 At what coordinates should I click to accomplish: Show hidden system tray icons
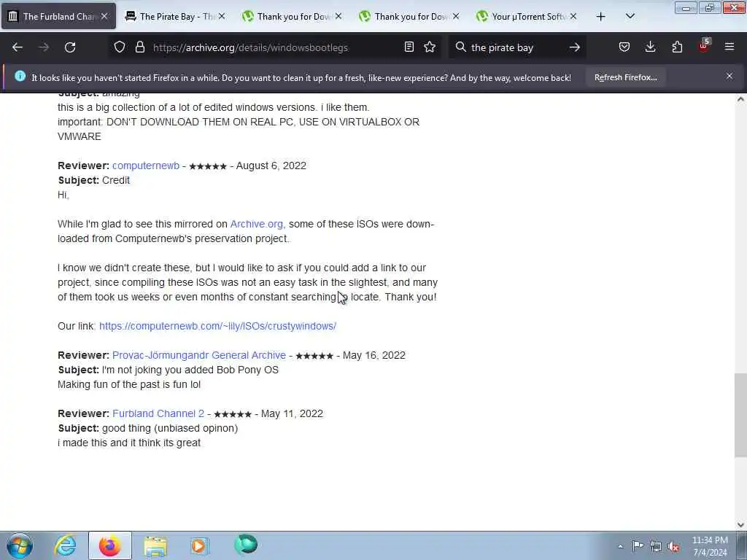[x=620, y=546]
